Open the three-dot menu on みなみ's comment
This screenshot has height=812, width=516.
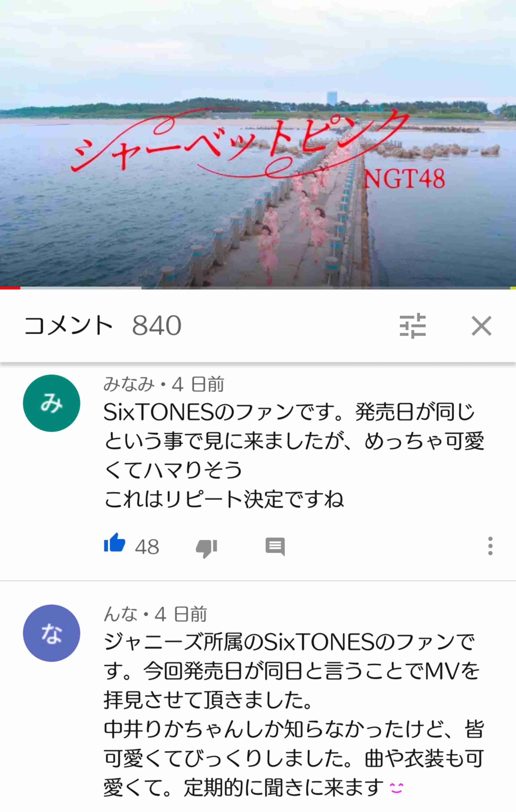pyautogui.click(x=490, y=546)
